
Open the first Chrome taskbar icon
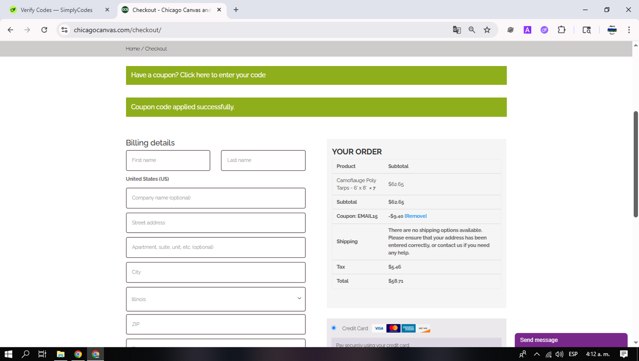pyautogui.click(x=78, y=354)
